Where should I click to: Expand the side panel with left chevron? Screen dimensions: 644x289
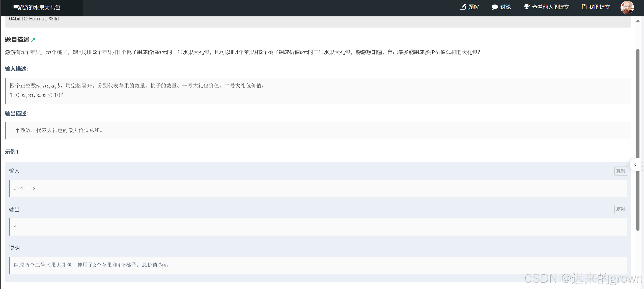pyautogui.click(x=635, y=165)
